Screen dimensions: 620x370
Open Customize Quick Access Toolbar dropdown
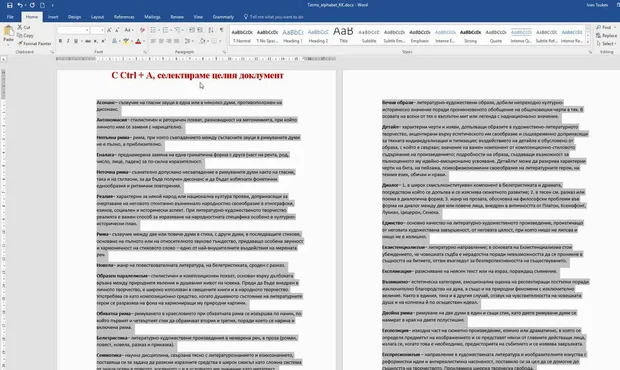point(53,6)
